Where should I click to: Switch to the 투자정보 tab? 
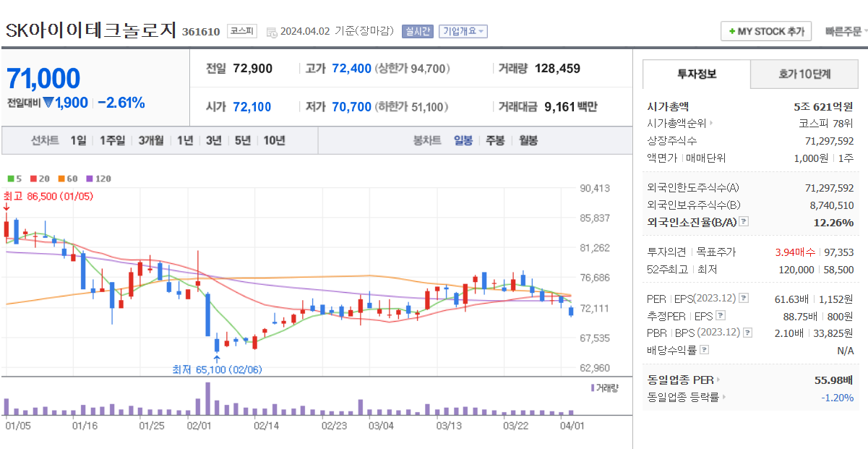pos(697,74)
